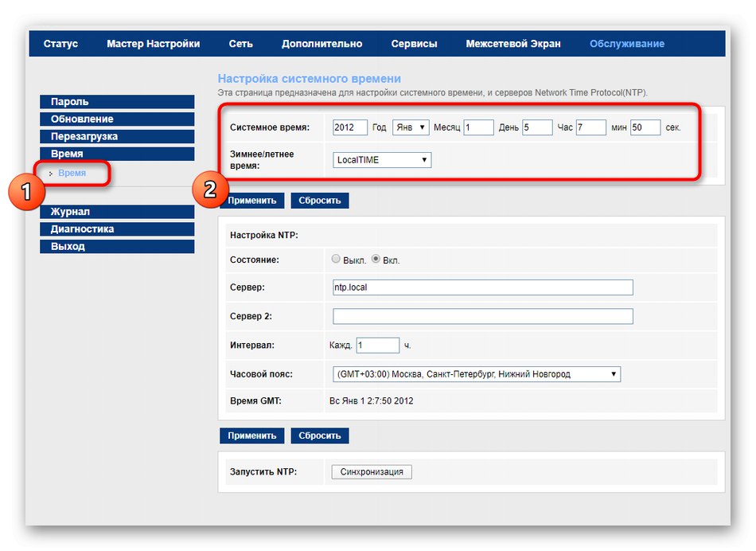Open the LocalTIME daylight saving dropdown
This screenshot has height=551, width=756.
[382, 160]
